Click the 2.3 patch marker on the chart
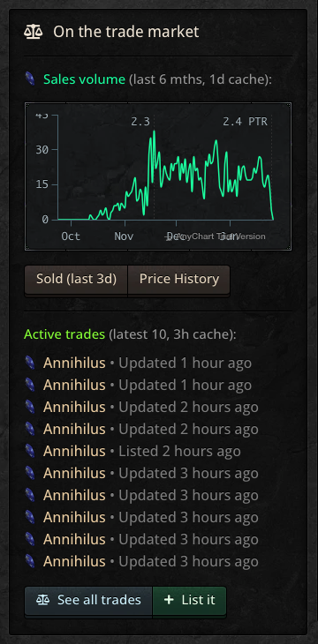The width and height of the screenshot is (318, 644). pyautogui.click(x=140, y=122)
